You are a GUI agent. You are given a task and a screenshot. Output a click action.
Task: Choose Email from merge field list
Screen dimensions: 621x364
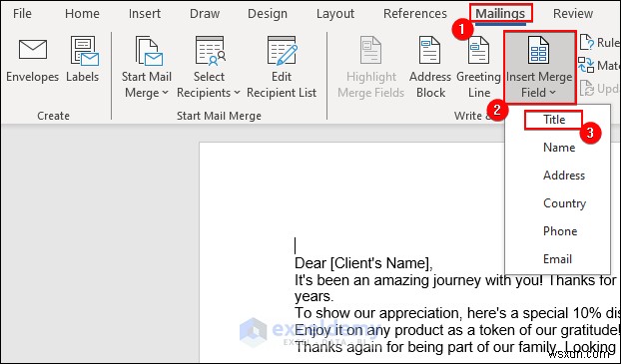pyautogui.click(x=557, y=258)
